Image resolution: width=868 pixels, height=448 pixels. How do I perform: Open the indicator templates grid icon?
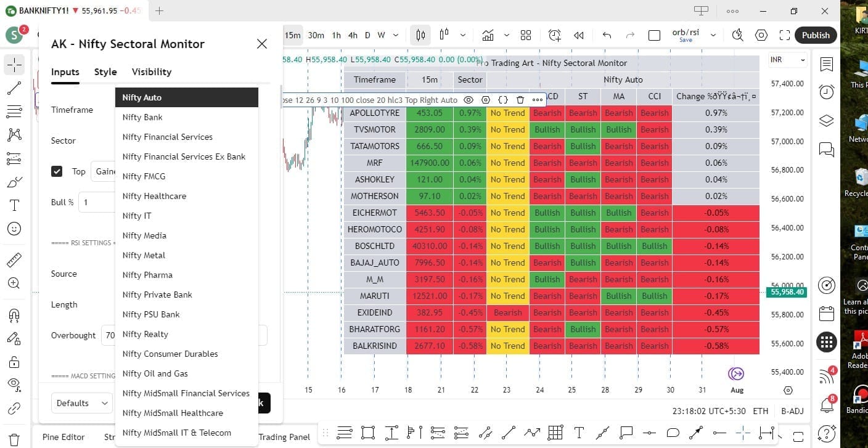pyautogui.click(x=526, y=35)
